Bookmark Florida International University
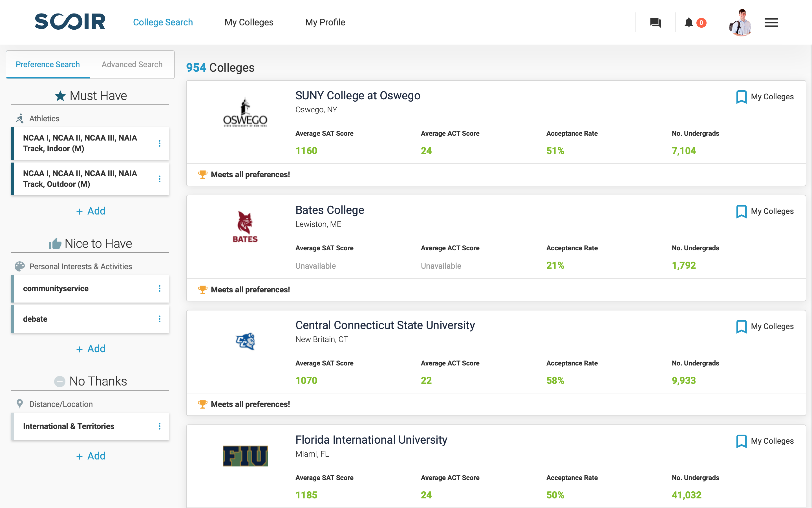 click(x=741, y=441)
